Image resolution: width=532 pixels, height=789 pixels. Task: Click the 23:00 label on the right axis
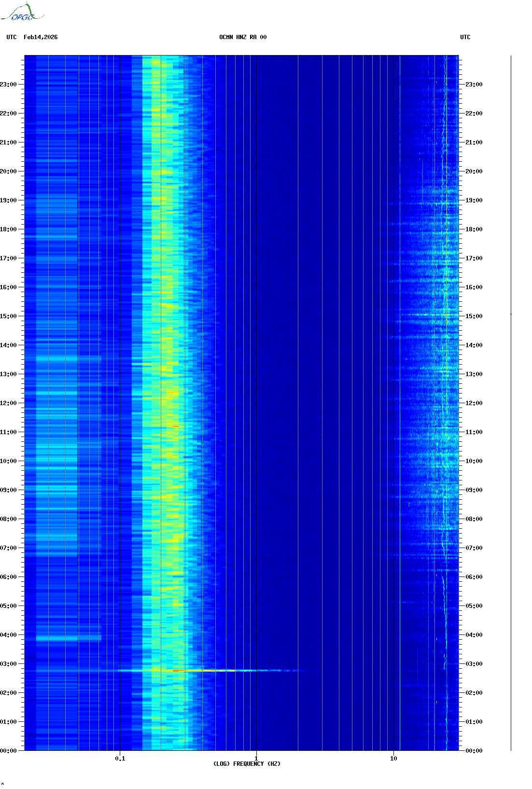(x=474, y=85)
